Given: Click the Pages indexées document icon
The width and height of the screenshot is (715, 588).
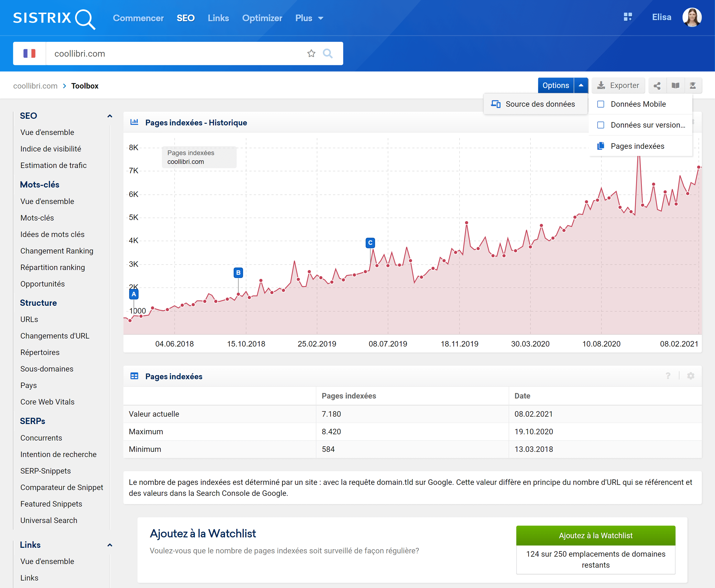Looking at the screenshot, I should pos(601,146).
